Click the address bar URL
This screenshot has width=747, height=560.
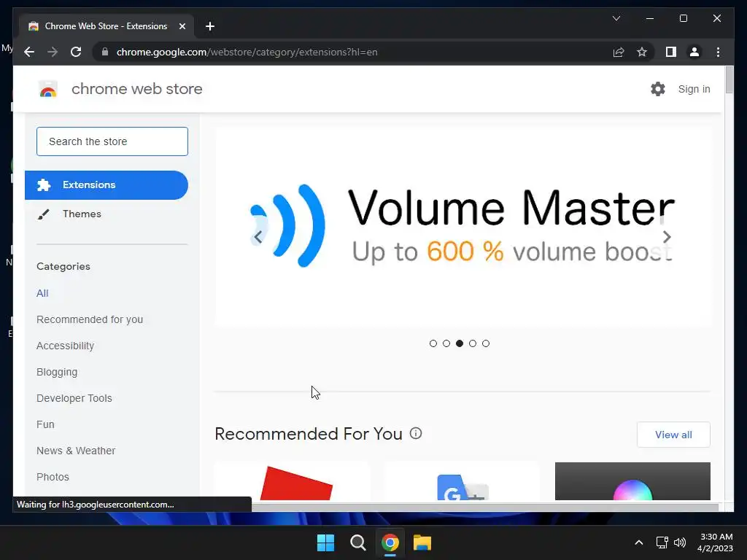point(247,52)
